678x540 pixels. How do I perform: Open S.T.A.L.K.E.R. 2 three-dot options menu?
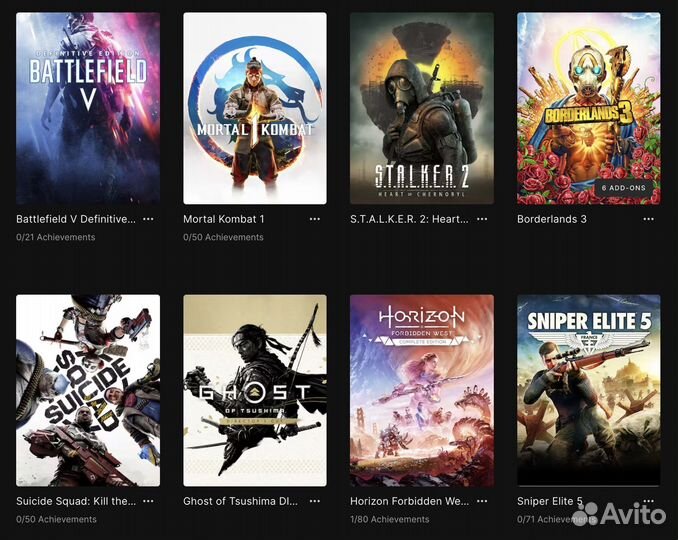(x=482, y=219)
